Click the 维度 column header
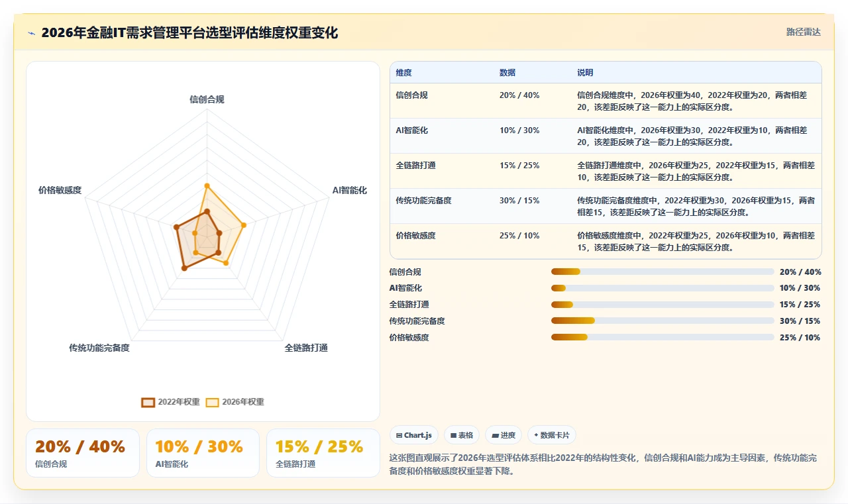This screenshot has width=848, height=504. 403,73
